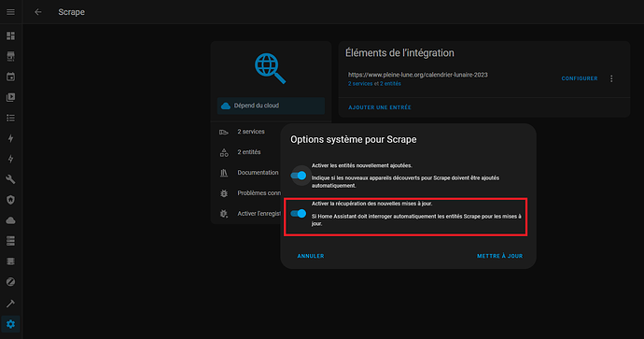Viewport: 644px width, 339px height.
Task: Open the wrench icon in the sidebar
Action: (10, 179)
